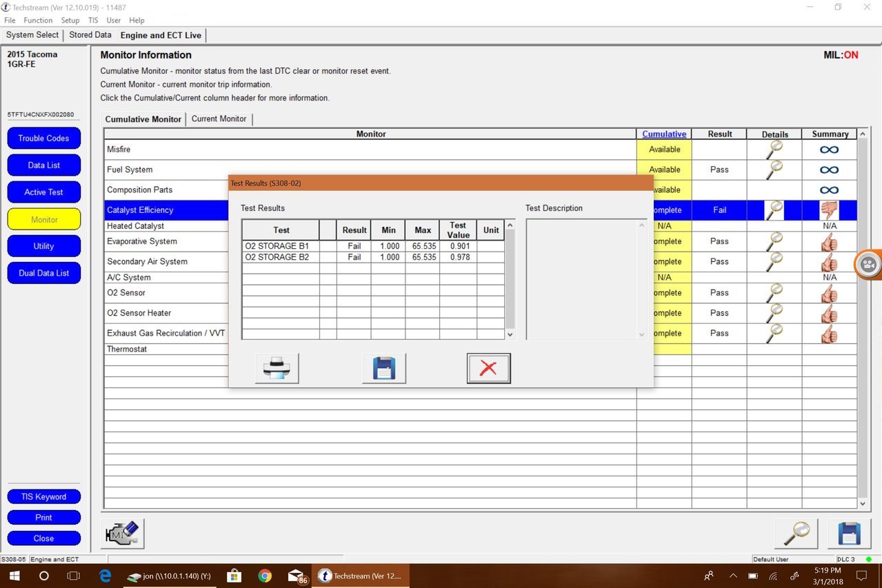The height and width of the screenshot is (588, 882).
Task: Save test results with floppy icon
Action: coord(384,368)
